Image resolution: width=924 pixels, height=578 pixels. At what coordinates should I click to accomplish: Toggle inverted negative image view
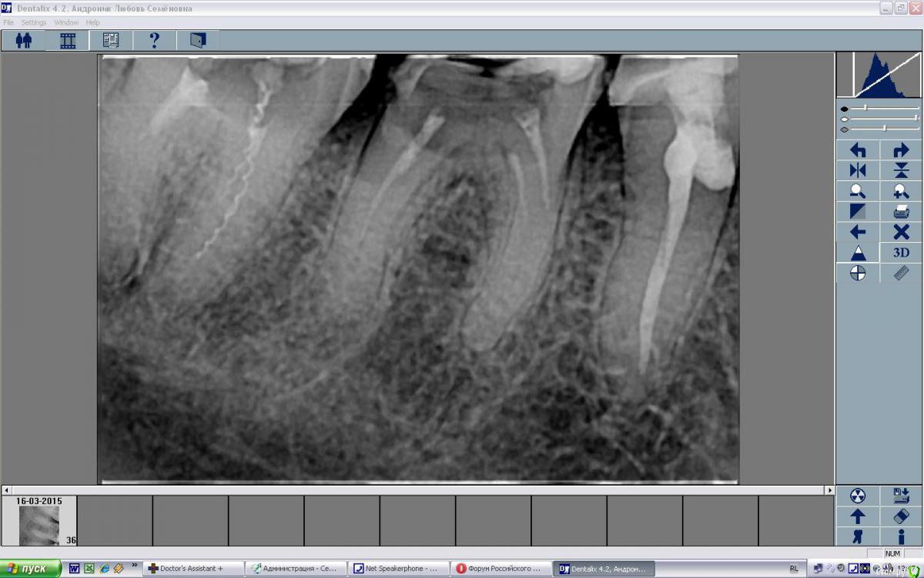point(857,212)
